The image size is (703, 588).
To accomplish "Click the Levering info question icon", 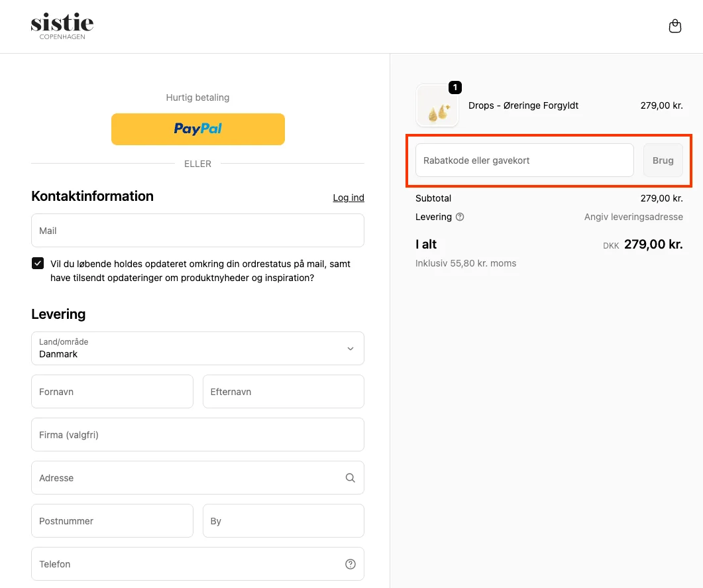I will (460, 217).
